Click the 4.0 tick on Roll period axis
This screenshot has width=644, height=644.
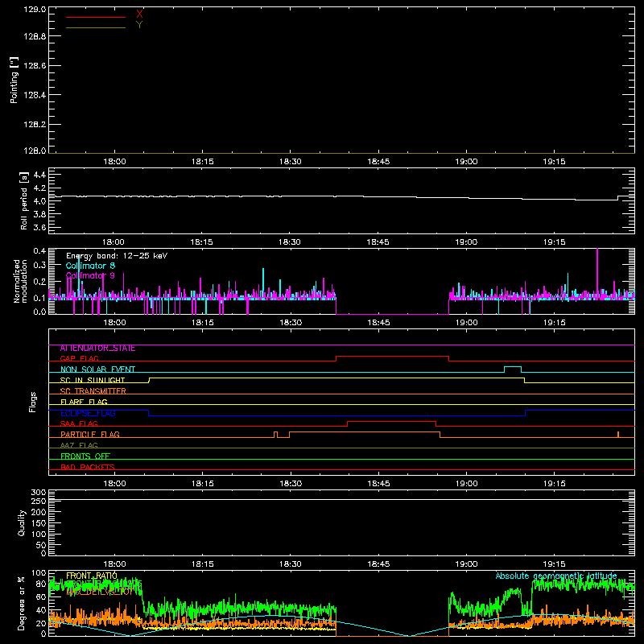tap(39, 201)
